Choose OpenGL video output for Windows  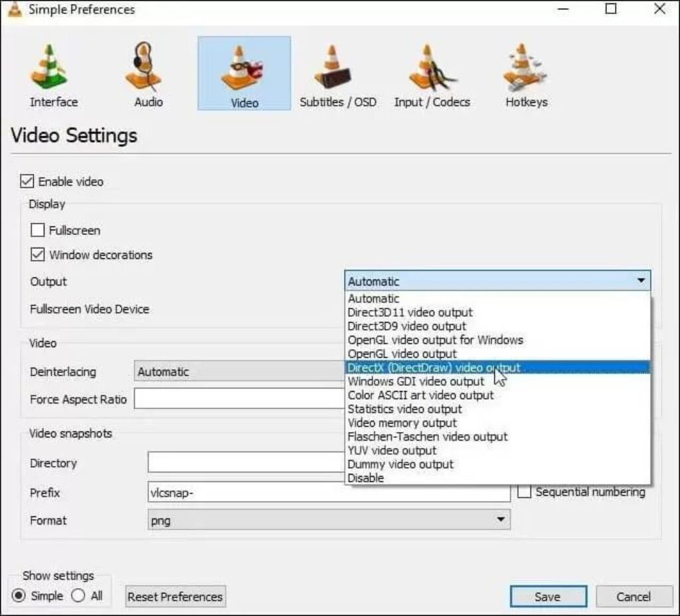pos(497,340)
